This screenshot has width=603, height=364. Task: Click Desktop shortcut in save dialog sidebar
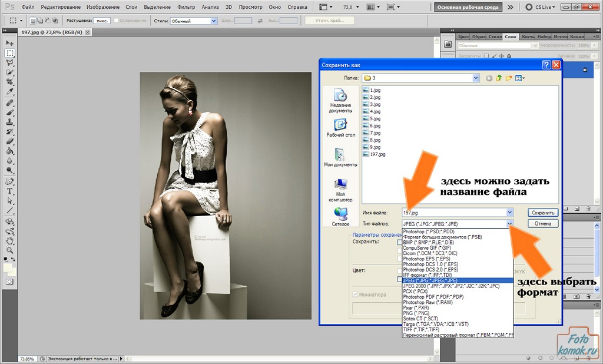click(x=340, y=128)
